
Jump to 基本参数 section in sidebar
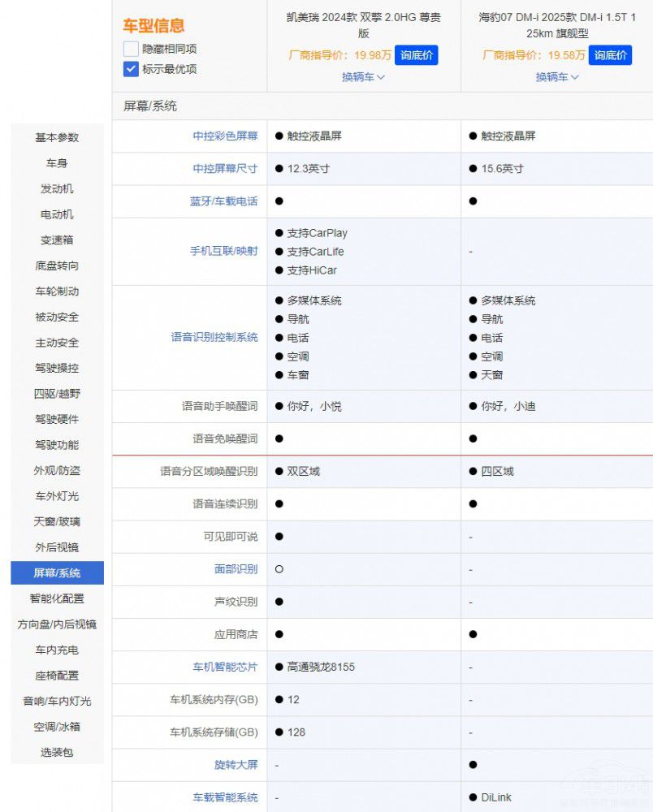(x=57, y=138)
